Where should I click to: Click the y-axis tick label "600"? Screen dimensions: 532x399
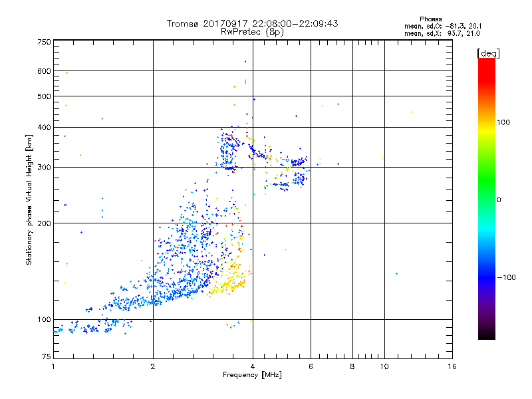point(44,71)
